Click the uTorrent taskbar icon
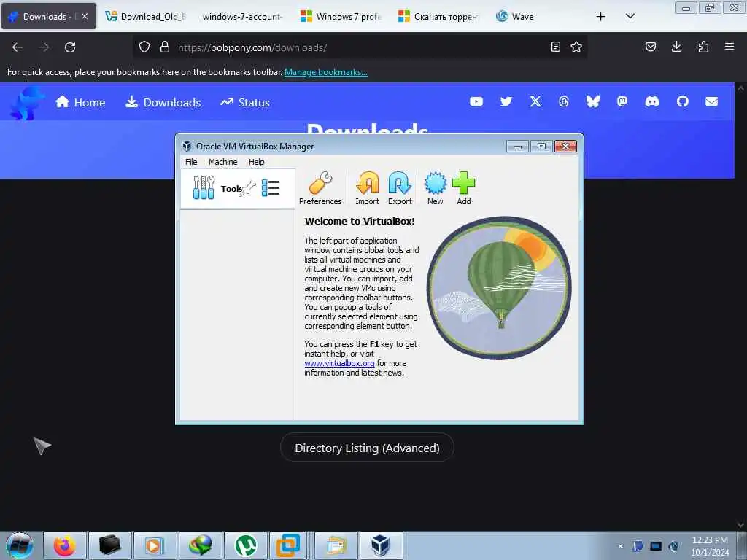Screen dimensions: 747x560 (x=246, y=545)
